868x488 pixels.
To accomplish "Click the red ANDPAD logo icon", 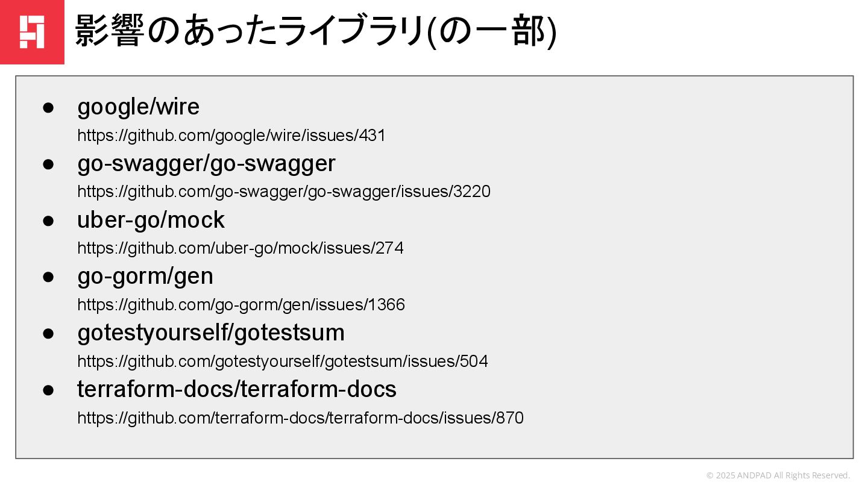I will 32,32.
